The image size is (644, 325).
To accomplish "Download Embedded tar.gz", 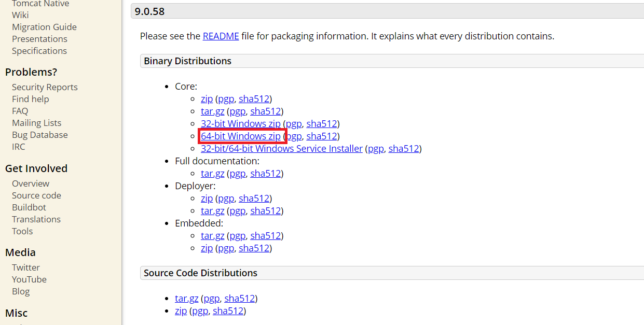I will click(x=212, y=236).
